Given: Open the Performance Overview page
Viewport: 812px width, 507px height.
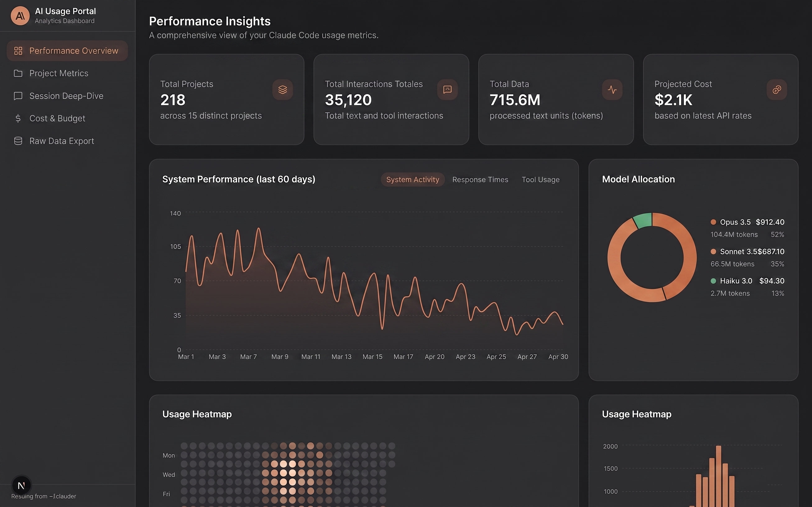Looking at the screenshot, I should (67, 51).
